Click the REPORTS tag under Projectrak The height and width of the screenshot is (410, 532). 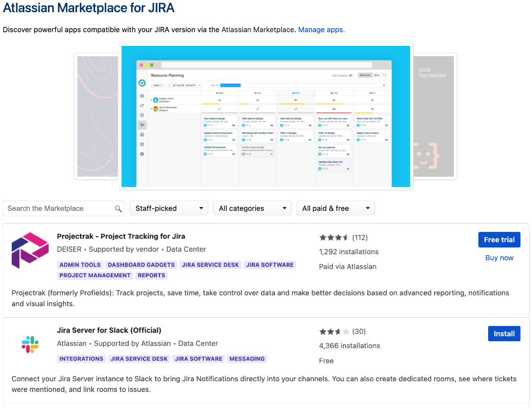[151, 275]
